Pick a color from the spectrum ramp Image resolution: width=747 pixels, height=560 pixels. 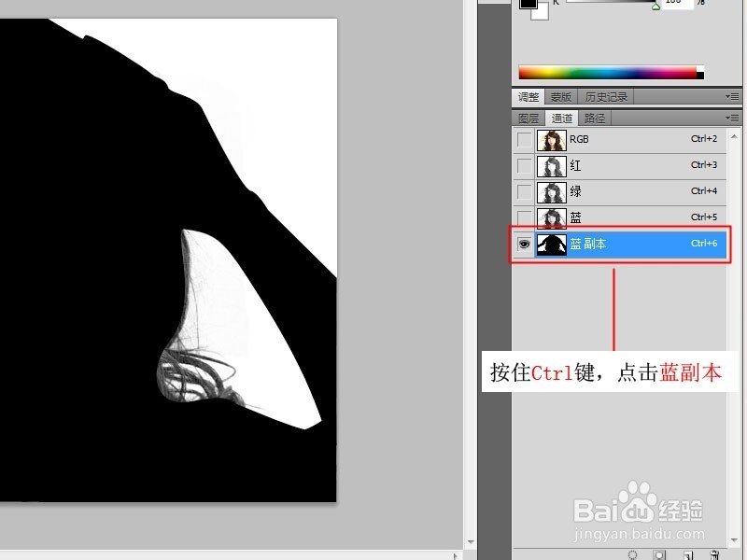[608, 73]
